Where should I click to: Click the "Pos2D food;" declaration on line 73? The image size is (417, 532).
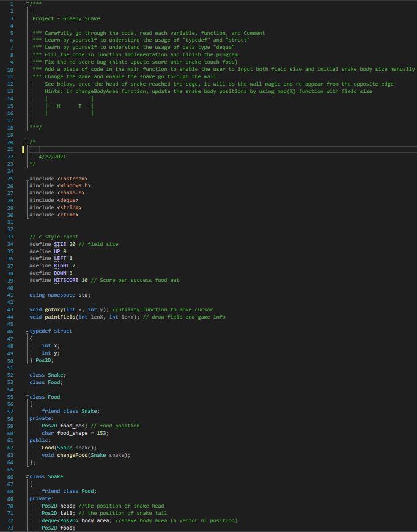coord(58,528)
